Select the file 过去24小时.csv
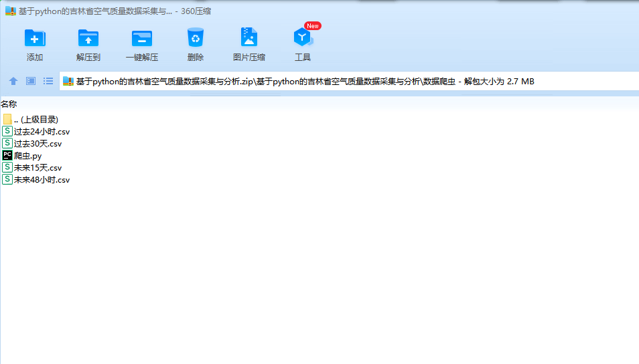The image size is (639, 364). pyautogui.click(x=42, y=132)
